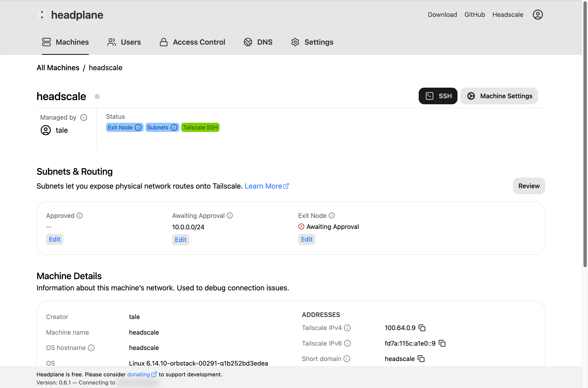Open the Users tab

[124, 42]
